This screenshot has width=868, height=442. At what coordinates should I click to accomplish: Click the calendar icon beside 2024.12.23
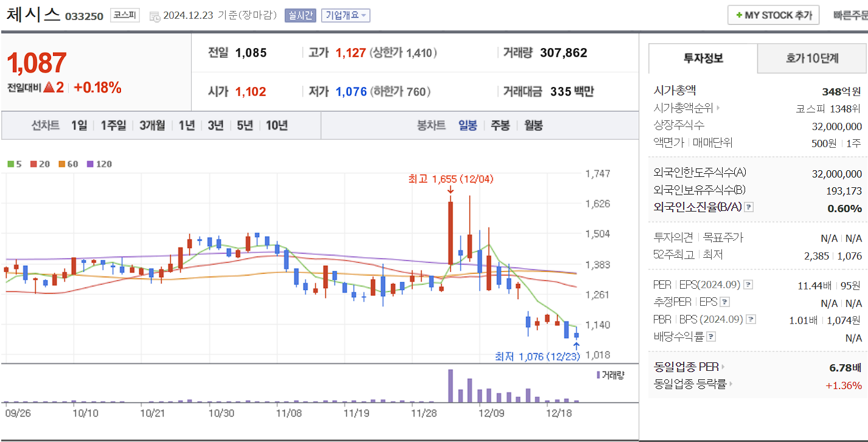click(x=154, y=16)
